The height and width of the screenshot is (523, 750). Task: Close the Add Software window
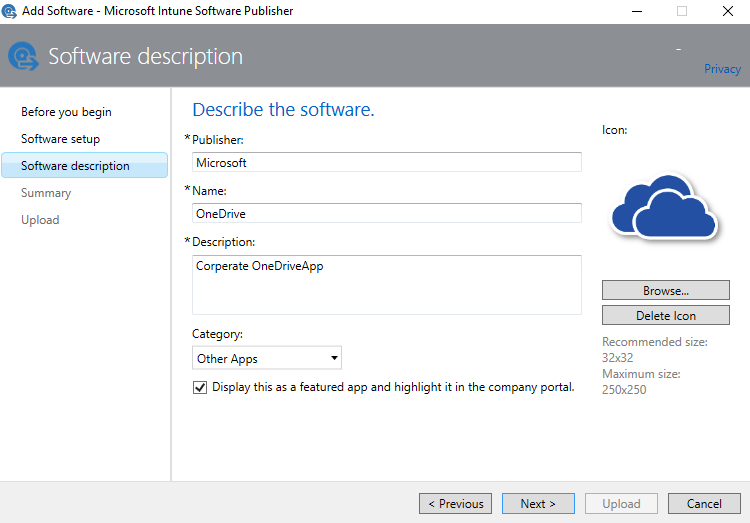click(728, 11)
